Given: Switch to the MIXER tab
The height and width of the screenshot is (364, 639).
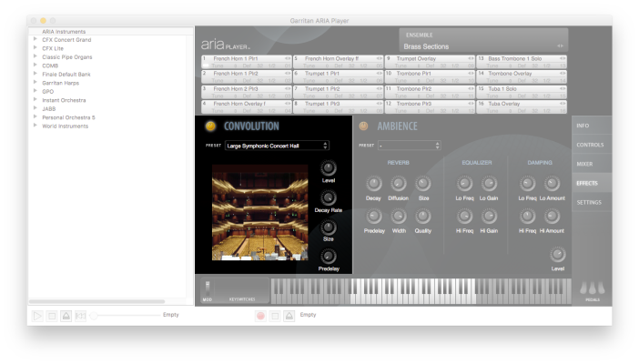Looking at the screenshot, I should [592, 164].
